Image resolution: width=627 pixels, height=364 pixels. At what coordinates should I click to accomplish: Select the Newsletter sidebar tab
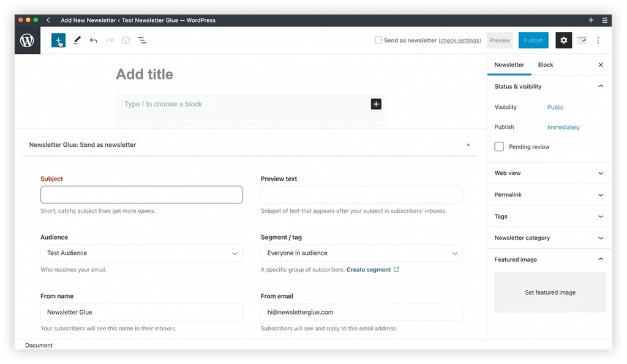509,65
